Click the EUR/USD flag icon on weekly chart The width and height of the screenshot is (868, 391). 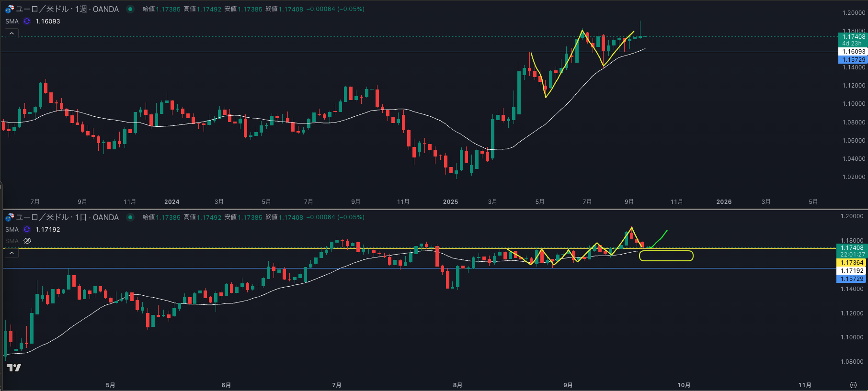point(10,9)
